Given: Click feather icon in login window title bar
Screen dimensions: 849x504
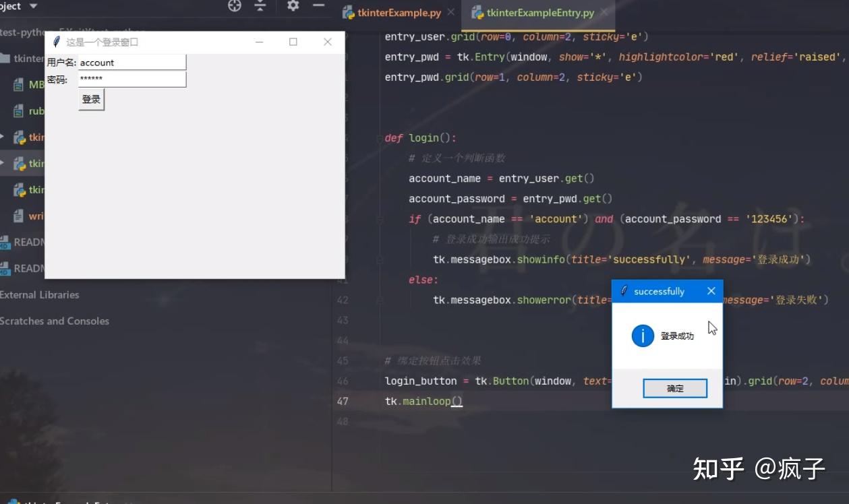Looking at the screenshot, I should coord(57,42).
